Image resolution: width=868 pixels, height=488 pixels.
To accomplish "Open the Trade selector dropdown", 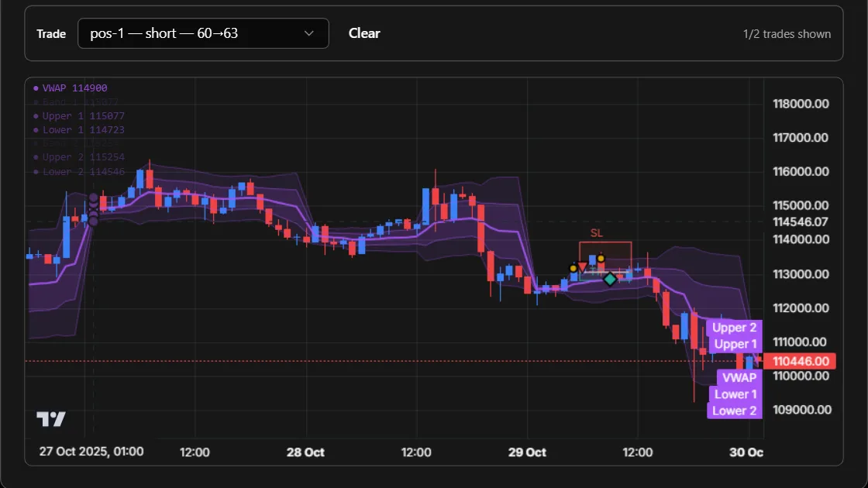I will click(x=203, y=33).
